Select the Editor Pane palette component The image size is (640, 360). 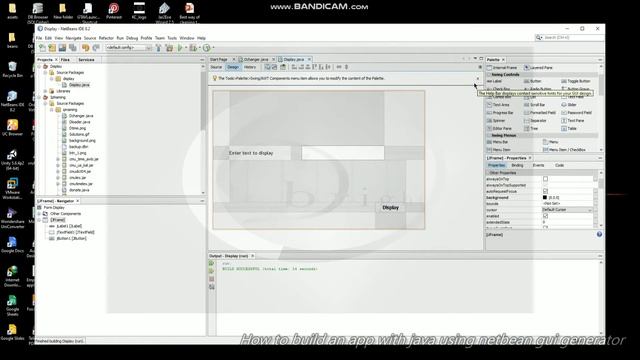click(x=499, y=129)
